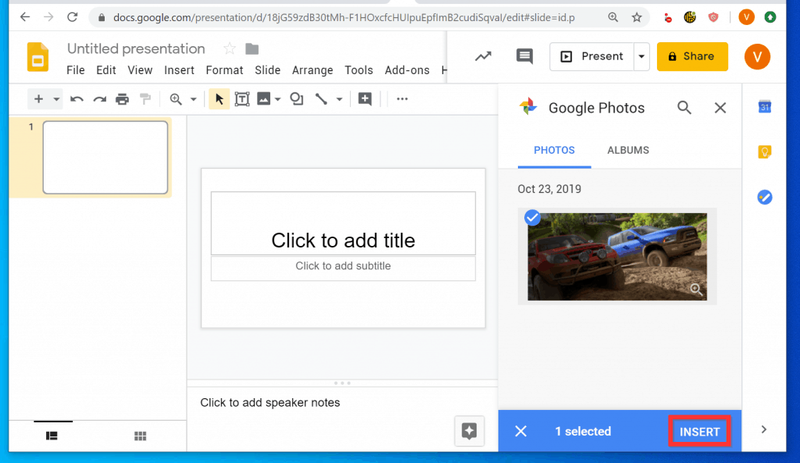Click the Google Slides home logo
Screen dimensions: 800x463
37,57
